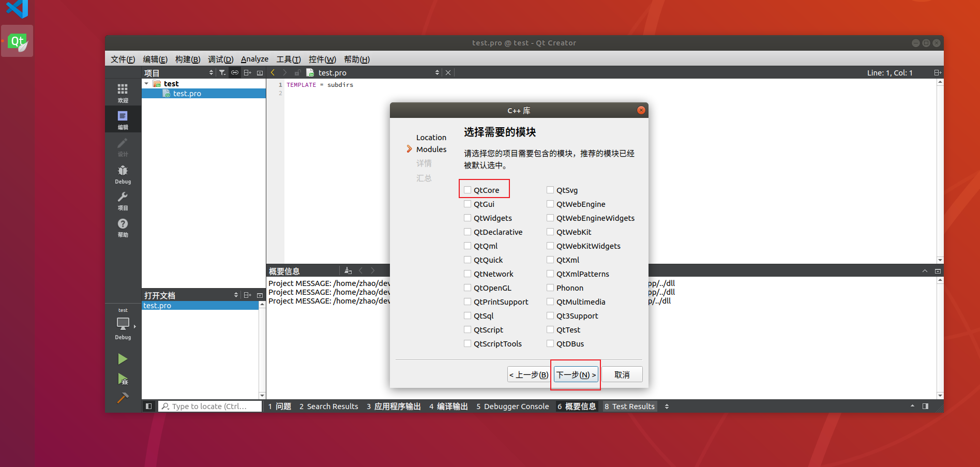Open the Analyze menu
This screenshot has width=980, height=467.
(254, 59)
